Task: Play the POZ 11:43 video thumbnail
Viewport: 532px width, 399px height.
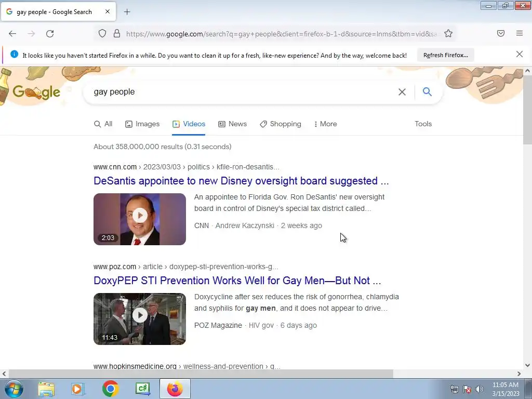Action: point(140,319)
